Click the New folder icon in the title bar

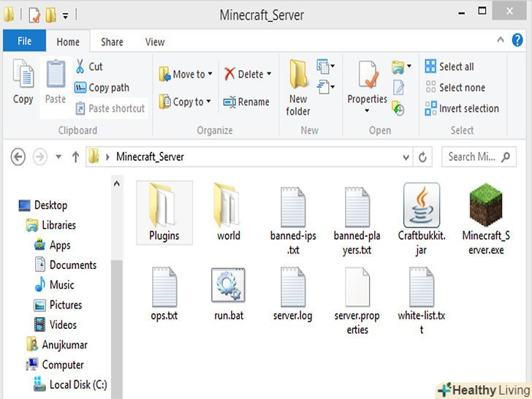click(50, 15)
